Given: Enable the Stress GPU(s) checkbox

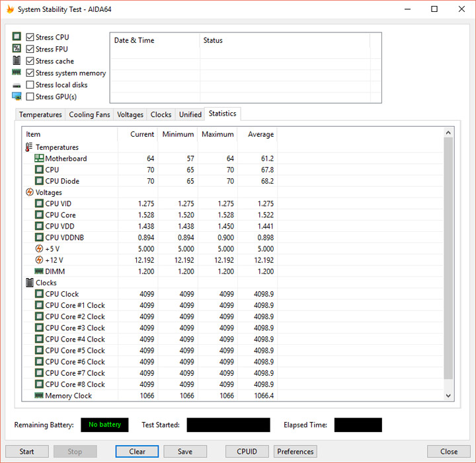Looking at the screenshot, I should click(x=30, y=96).
